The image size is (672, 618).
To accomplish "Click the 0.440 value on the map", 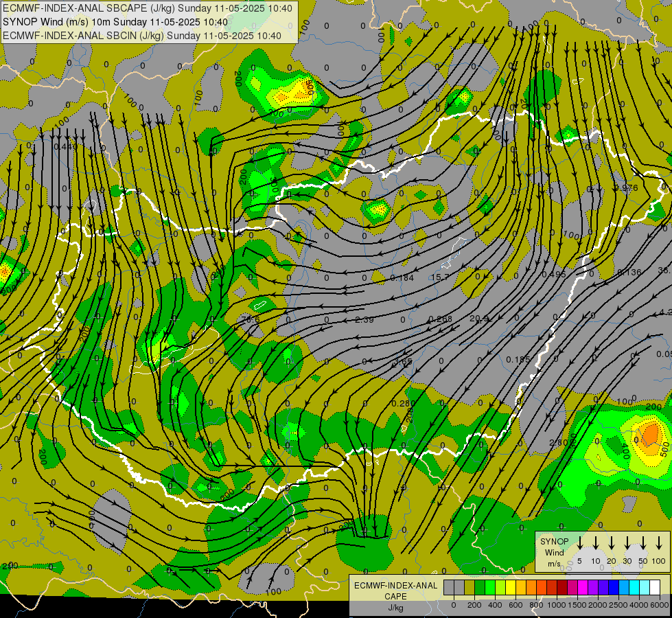I will [66, 147].
